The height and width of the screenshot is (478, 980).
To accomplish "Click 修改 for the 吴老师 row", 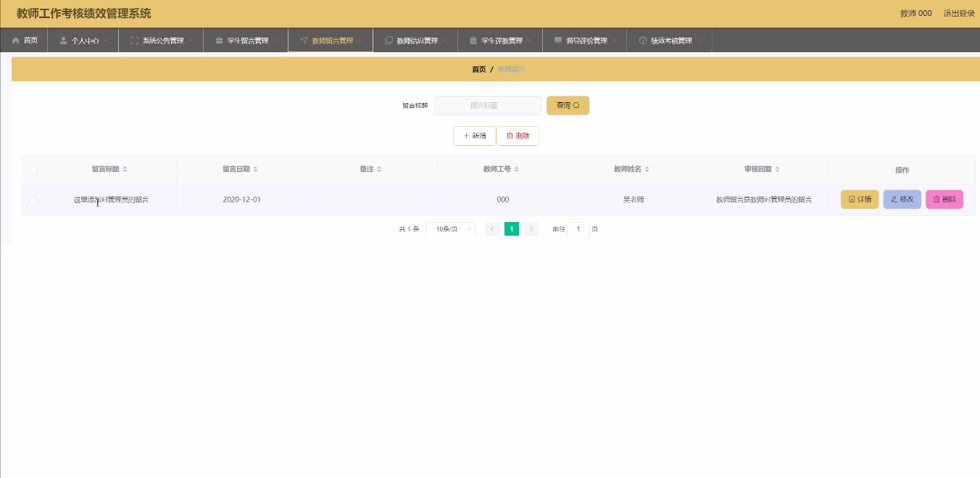I will [x=902, y=199].
